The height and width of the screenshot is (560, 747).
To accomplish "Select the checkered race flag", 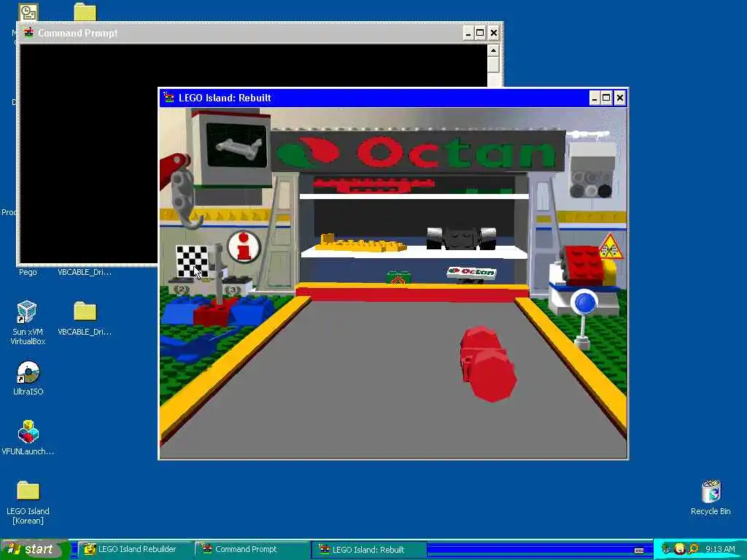I will (192, 261).
